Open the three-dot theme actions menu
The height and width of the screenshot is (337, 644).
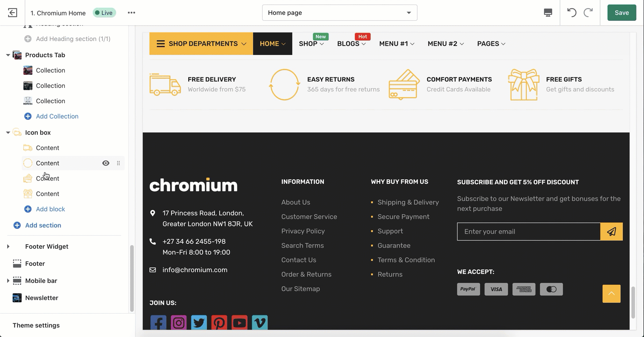click(x=132, y=13)
